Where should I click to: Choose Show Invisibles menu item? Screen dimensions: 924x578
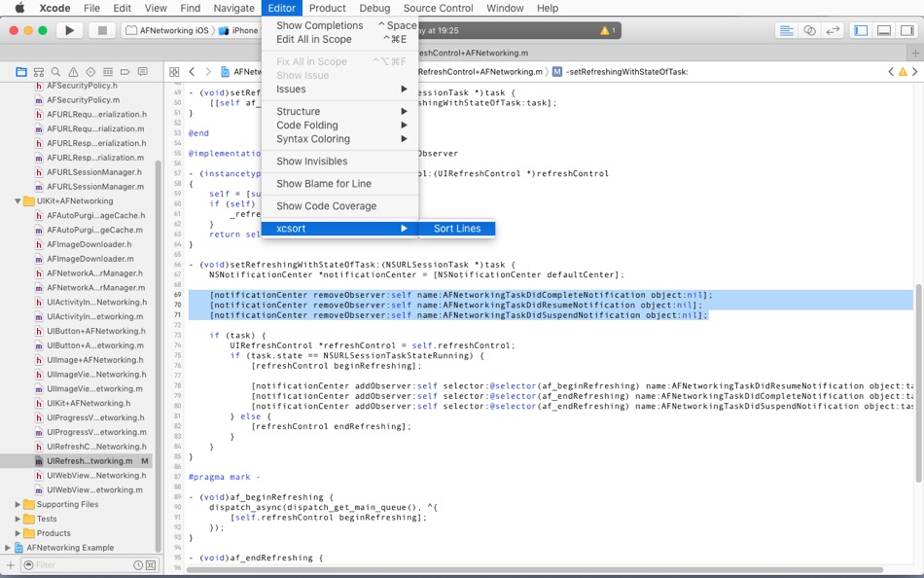[x=339, y=161]
